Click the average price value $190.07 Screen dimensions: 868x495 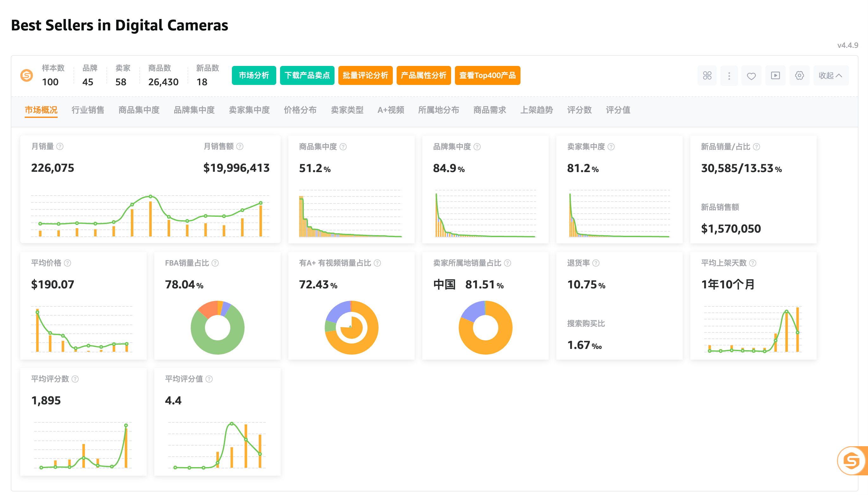pyautogui.click(x=53, y=285)
